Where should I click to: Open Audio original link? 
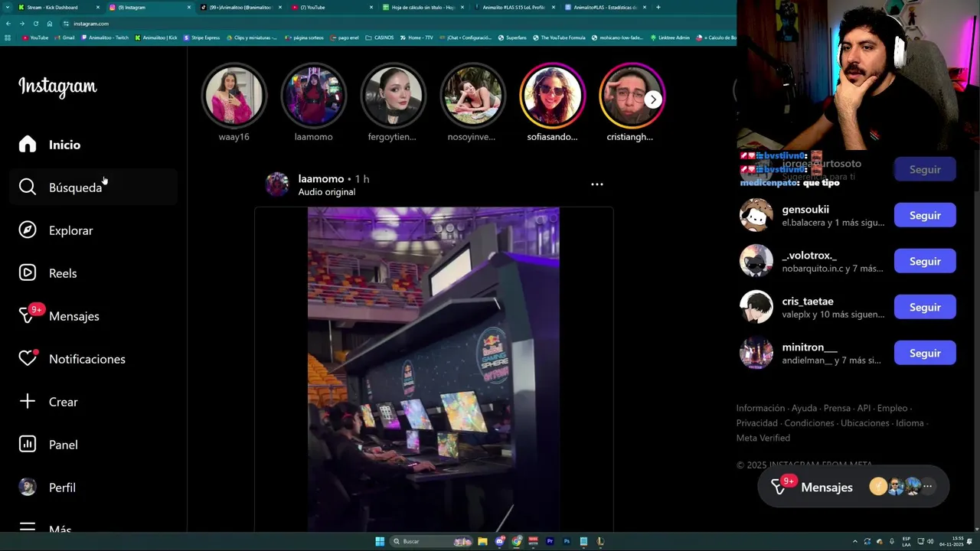tap(326, 192)
